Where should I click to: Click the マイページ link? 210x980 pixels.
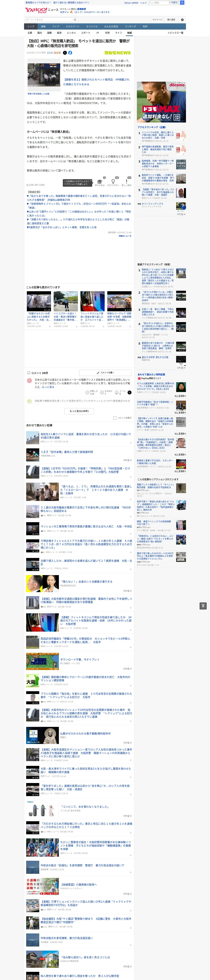pyautogui.click(x=157, y=20)
